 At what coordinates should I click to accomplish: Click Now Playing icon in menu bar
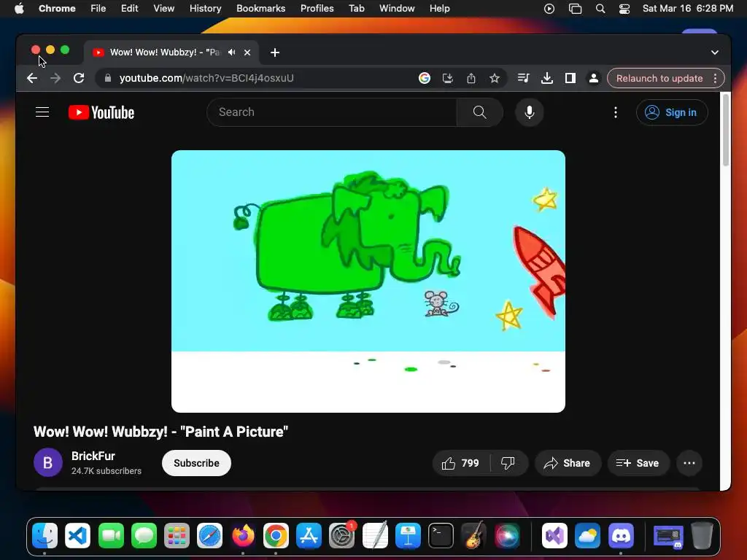(x=549, y=9)
